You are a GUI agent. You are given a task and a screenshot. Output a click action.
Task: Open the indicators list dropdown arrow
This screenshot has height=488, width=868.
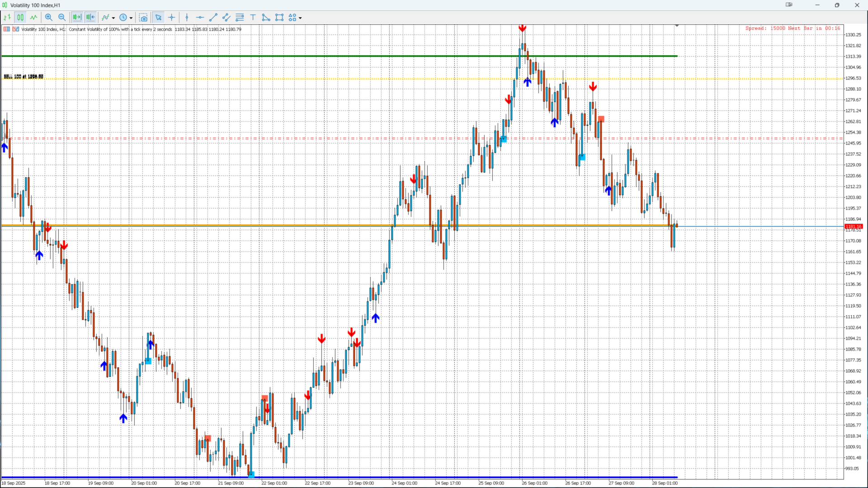(113, 18)
